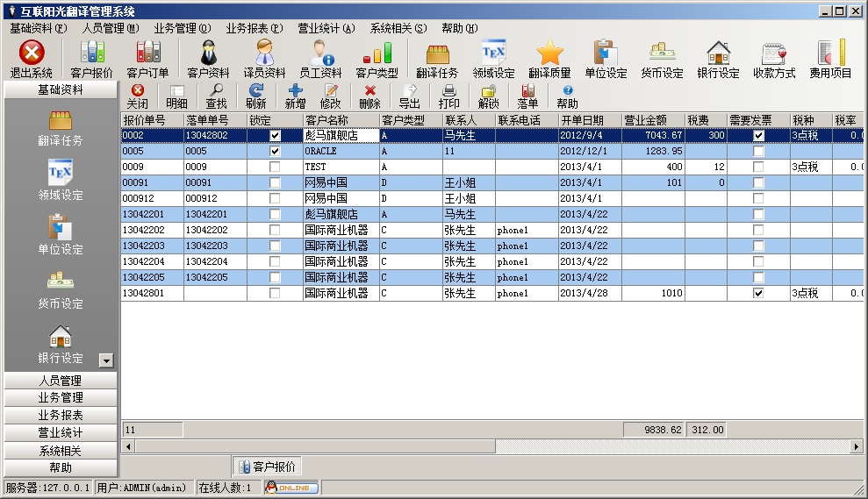This screenshot has height=499, width=868.
Task: Uncheck the 锁定 box for quote 0002
Action: click(276, 136)
